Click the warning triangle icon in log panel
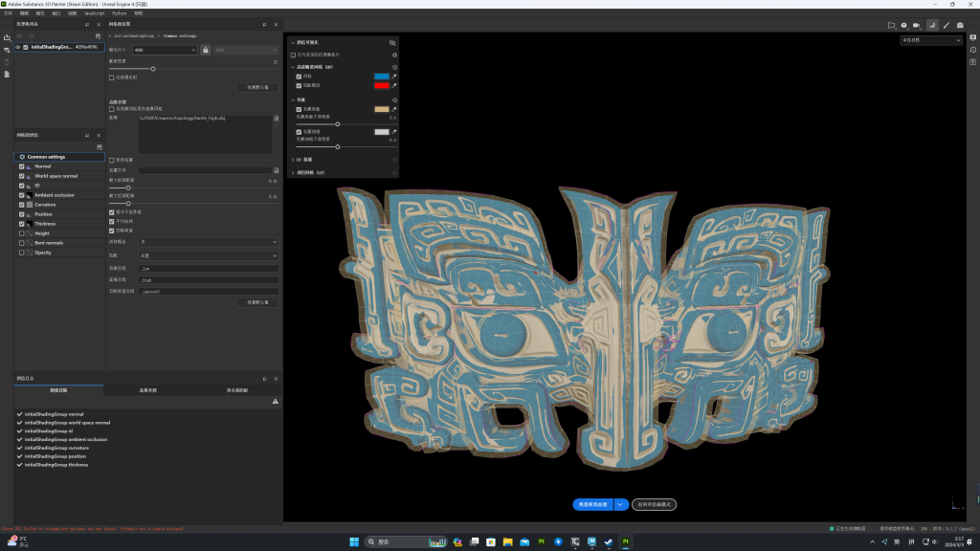This screenshot has height=551, width=980. coord(275,401)
